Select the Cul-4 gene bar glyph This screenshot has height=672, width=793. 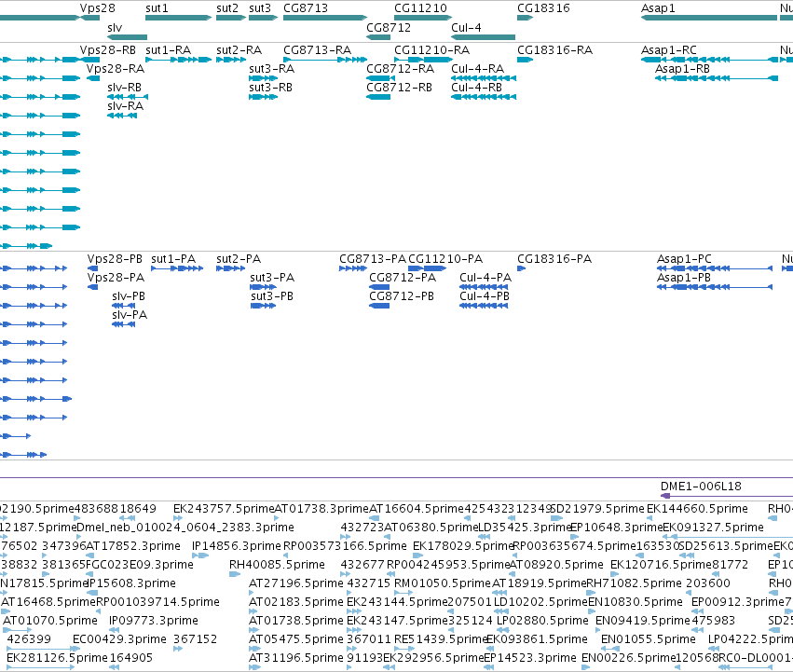(x=483, y=37)
